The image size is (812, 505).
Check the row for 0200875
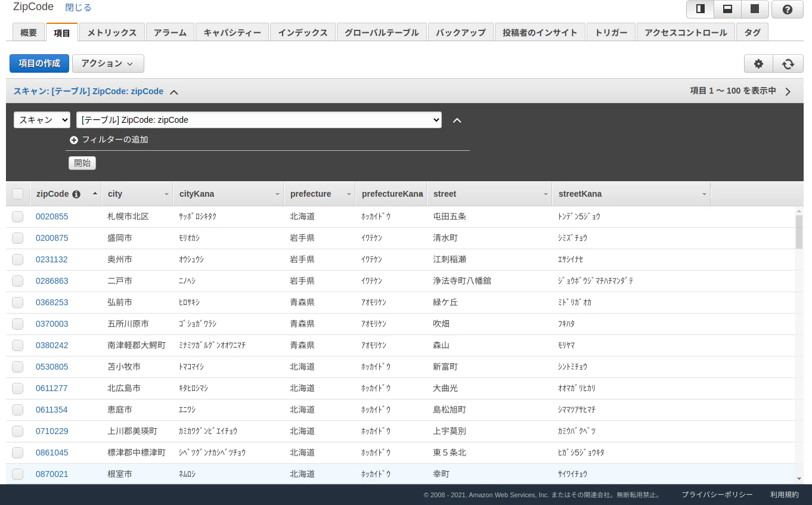pos(17,238)
